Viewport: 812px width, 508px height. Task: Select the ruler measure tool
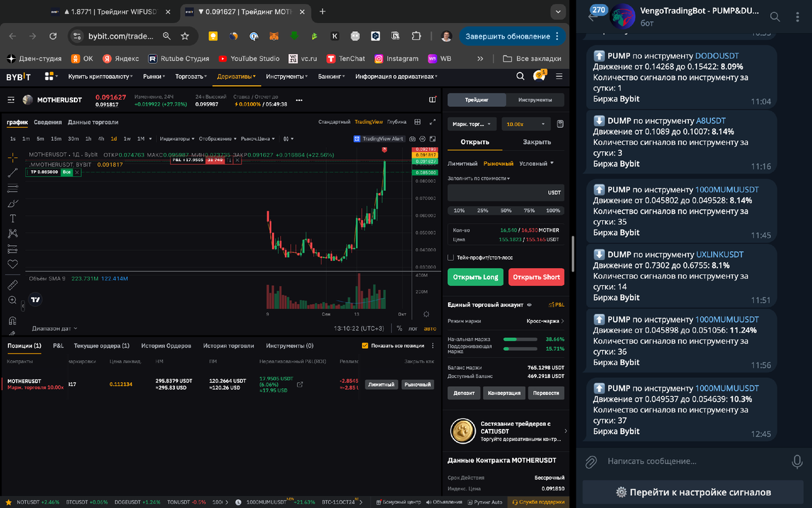point(13,284)
